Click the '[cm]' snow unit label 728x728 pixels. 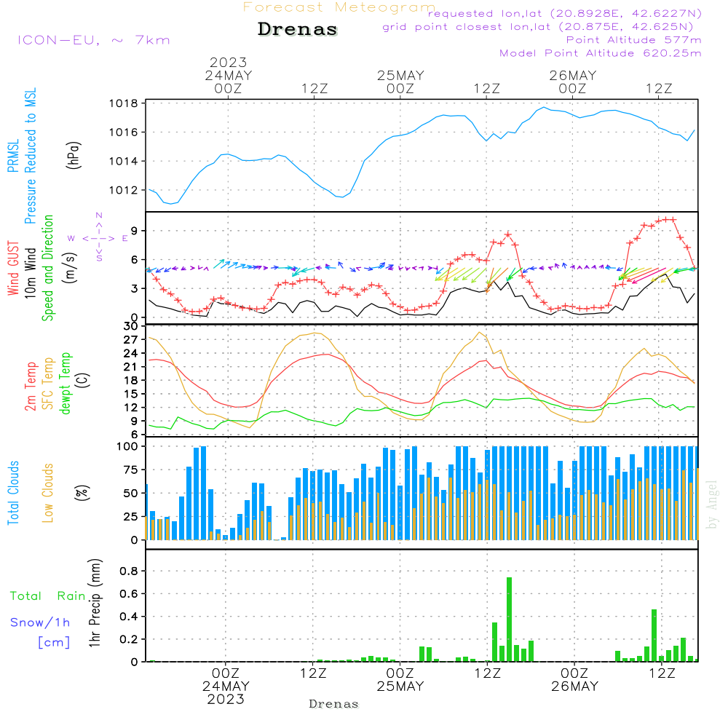pos(54,643)
